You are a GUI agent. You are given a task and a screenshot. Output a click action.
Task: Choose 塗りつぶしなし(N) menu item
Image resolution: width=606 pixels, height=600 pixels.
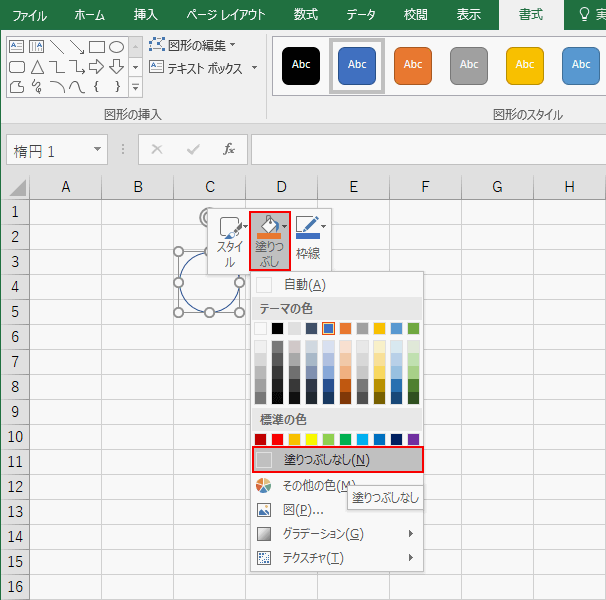[338, 460]
